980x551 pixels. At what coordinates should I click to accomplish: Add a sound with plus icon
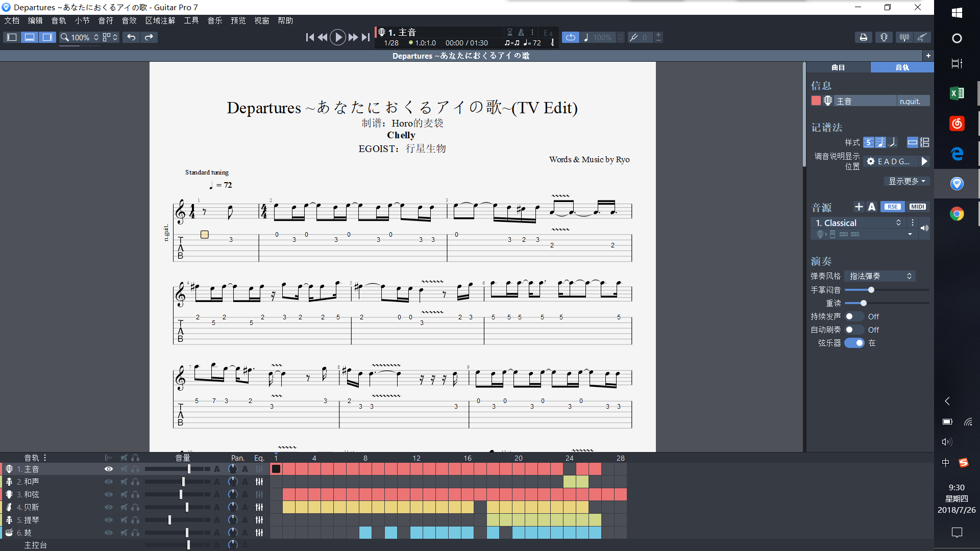pyautogui.click(x=859, y=207)
